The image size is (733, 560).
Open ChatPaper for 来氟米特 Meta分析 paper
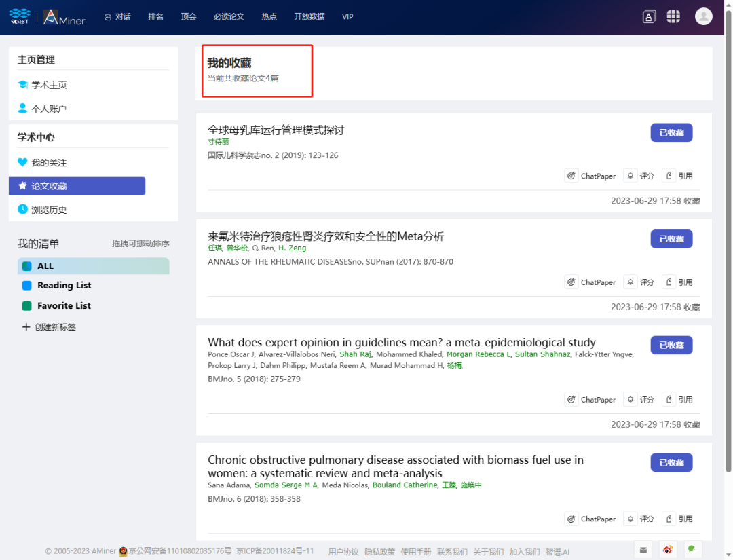591,282
